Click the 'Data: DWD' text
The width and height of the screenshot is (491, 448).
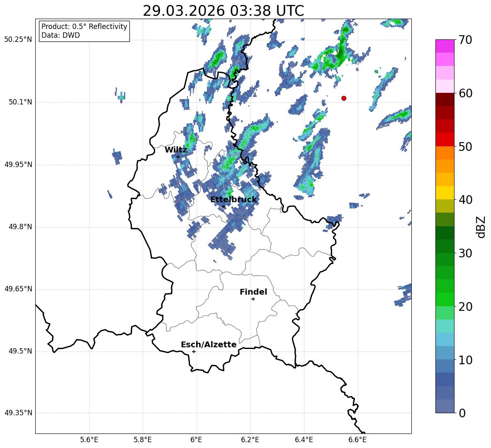61,35
